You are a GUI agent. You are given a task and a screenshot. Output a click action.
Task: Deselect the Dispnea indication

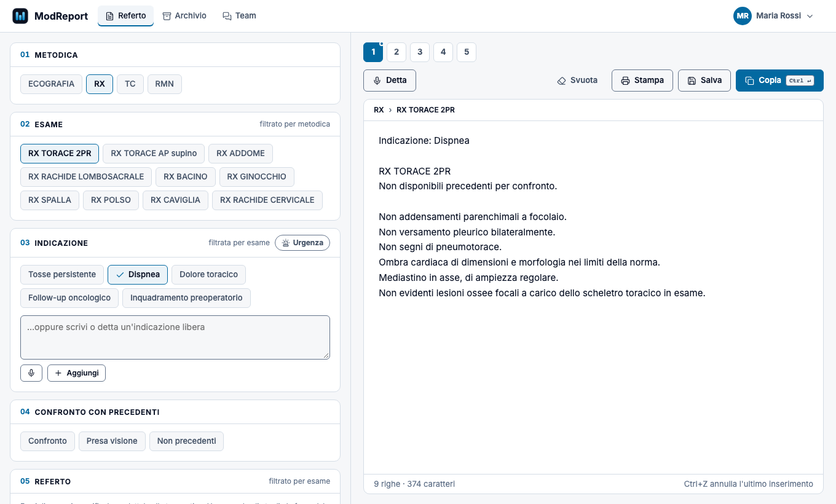click(138, 275)
